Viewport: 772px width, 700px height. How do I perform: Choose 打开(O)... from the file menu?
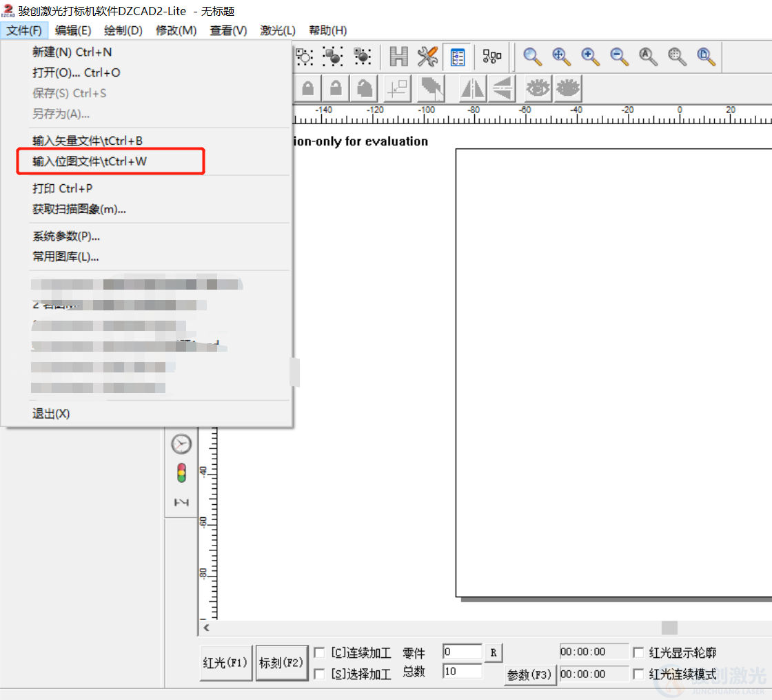tap(146, 73)
